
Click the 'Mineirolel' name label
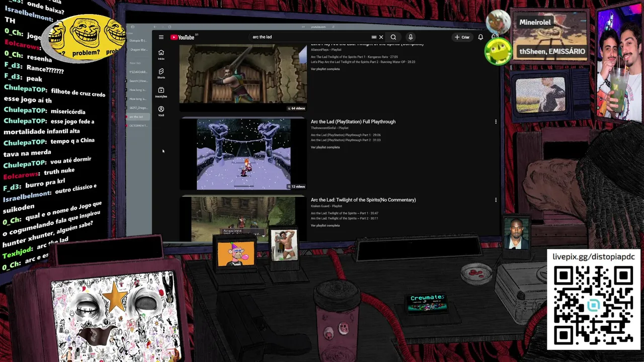[535, 22]
